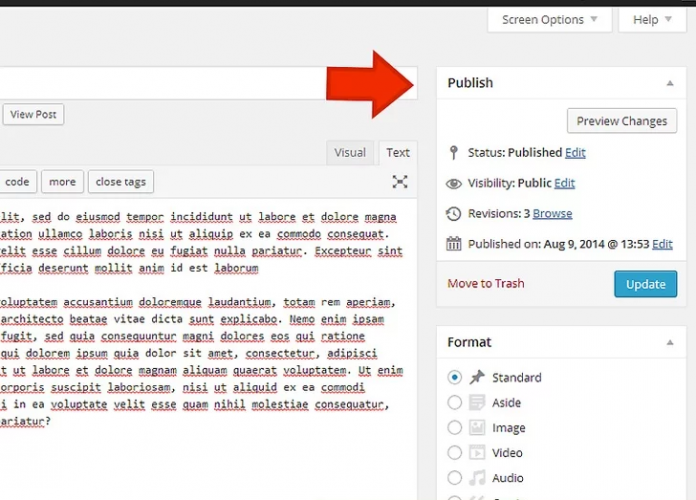Click the Image format icon
Viewport: 696px width, 500px height.
coord(477,428)
